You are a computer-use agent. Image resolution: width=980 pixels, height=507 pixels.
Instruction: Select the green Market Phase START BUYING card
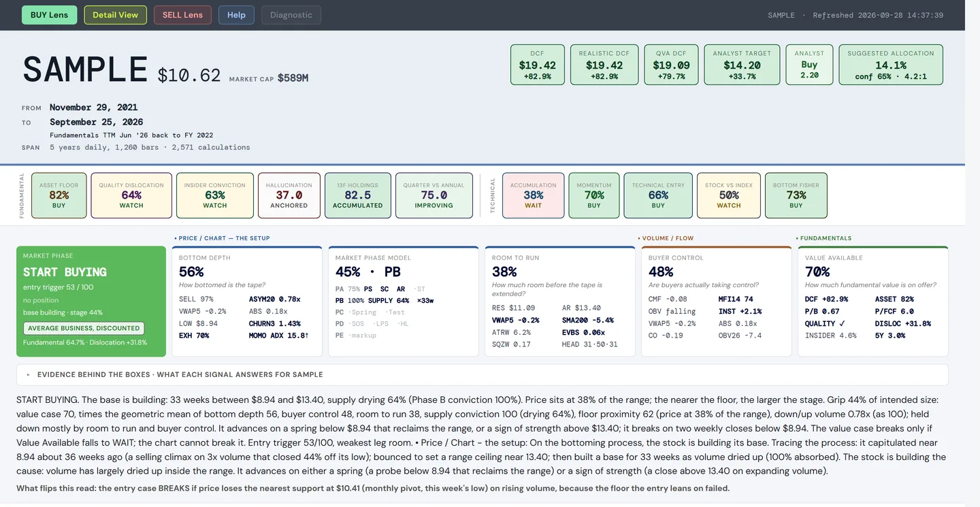coord(91,301)
